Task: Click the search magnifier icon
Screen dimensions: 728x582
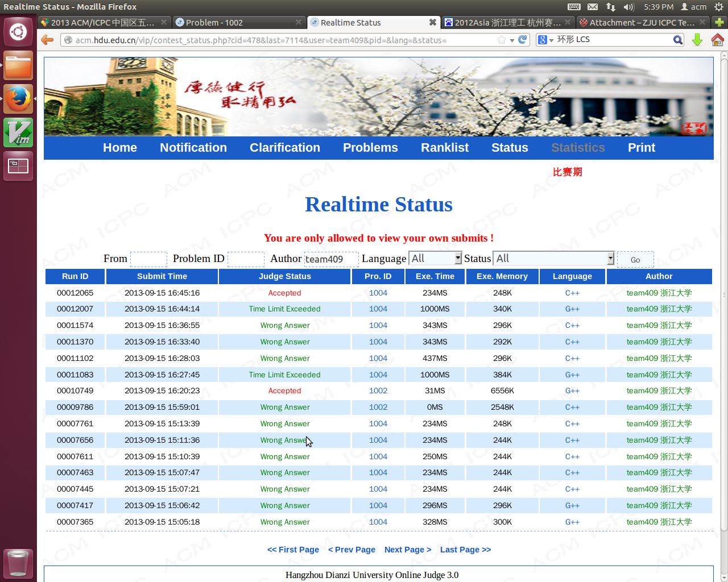Action: 677,40
